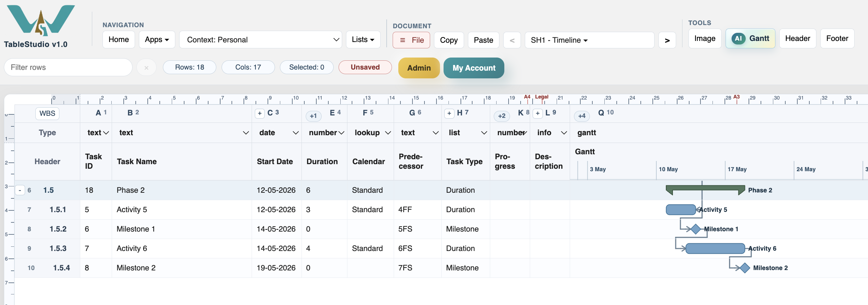Open the SH1 - Timeline sheet selector
868x305 pixels.
coord(590,40)
